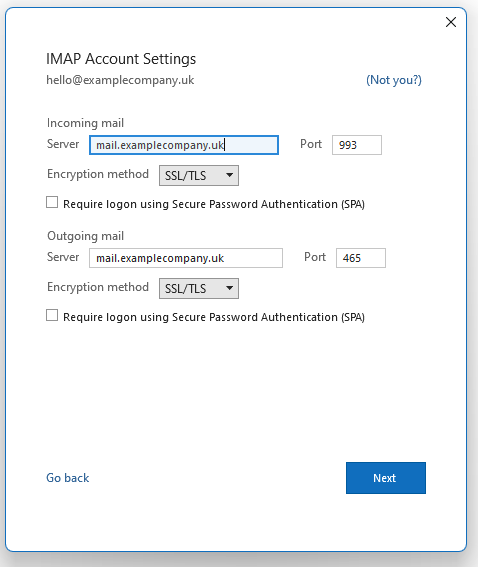Focus the Outgoing mail Server field
The width and height of the screenshot is (478, 567).
(186, 258)
